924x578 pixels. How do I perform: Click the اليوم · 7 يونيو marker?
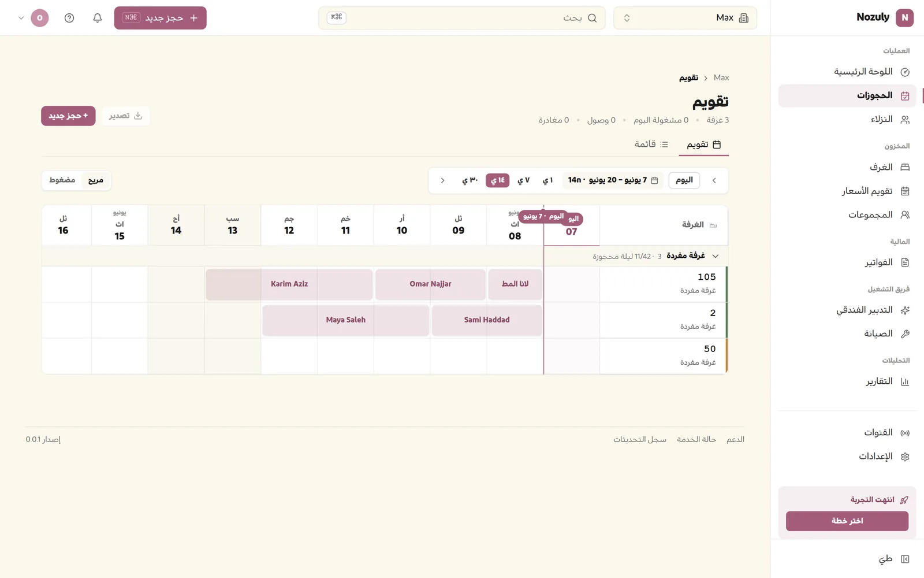coord(543,217)
